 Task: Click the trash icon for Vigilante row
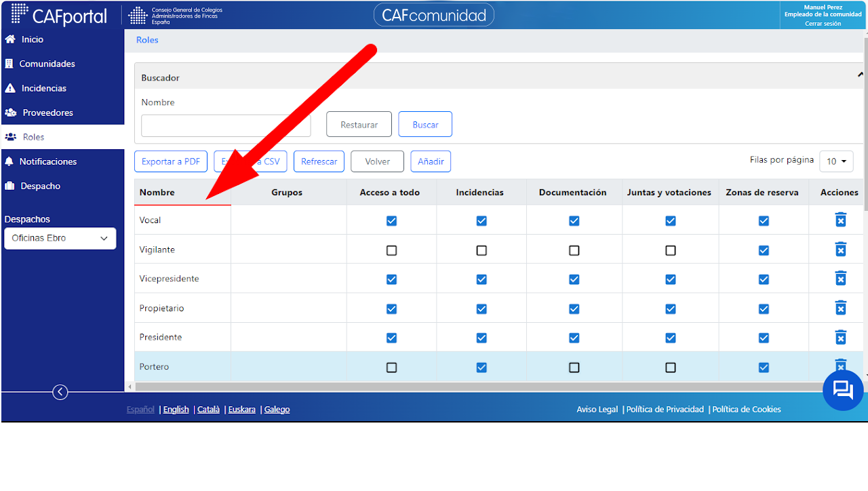click(840, 250)
